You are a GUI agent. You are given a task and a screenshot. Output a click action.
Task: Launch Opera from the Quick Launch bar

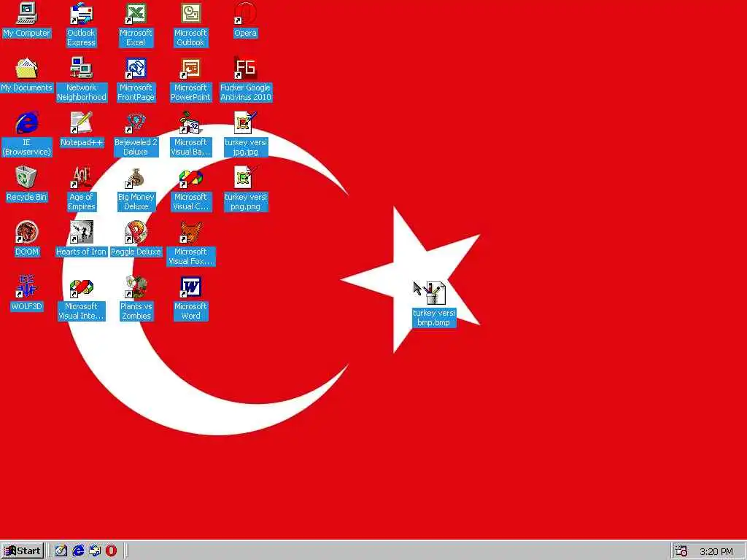coord(111,551)
